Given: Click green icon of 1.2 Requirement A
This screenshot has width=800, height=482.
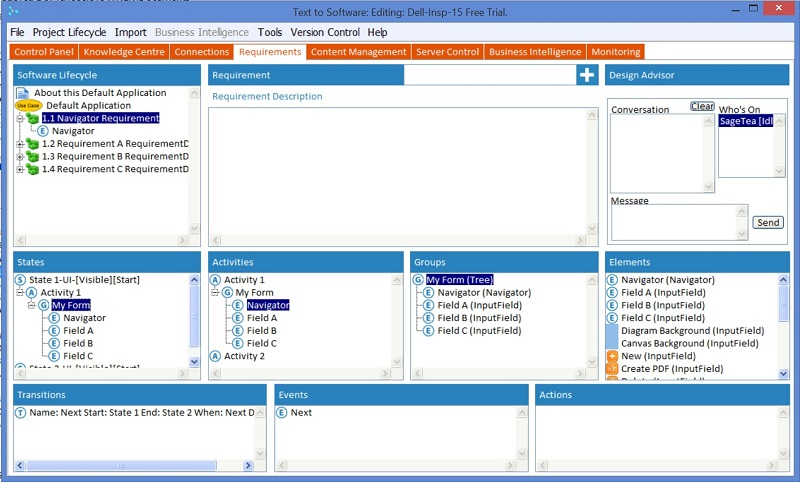Looking at the screenshot, I should tap(33, 144).
